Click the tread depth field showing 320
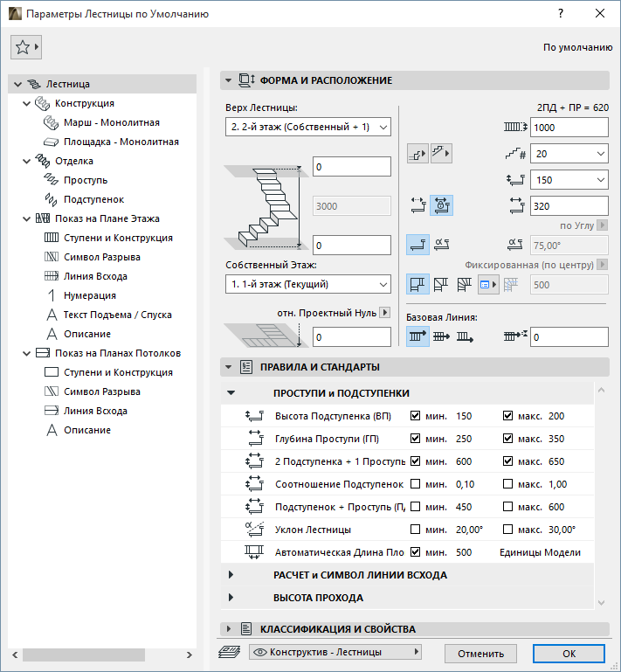 (x=569, y=205)
